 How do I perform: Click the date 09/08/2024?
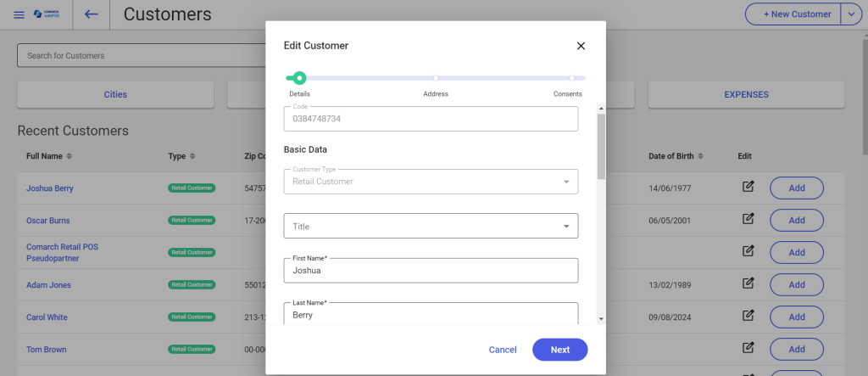[x=670, y=317]
